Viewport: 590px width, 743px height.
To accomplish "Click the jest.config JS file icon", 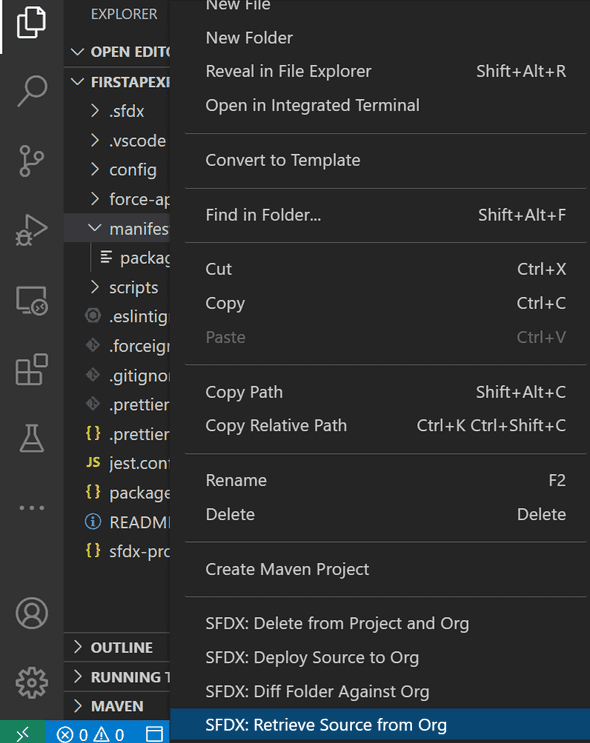I will 93,462.
